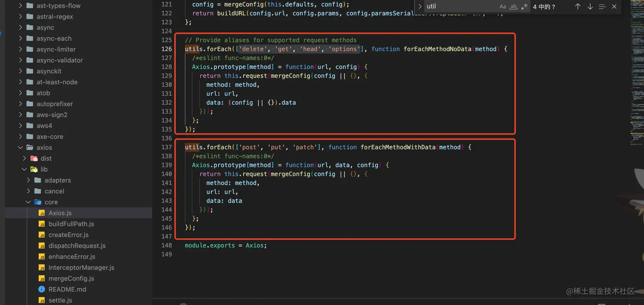Open createError.js file
The width and height of the screenshot is (644, 305).
(x=69, y=235)
